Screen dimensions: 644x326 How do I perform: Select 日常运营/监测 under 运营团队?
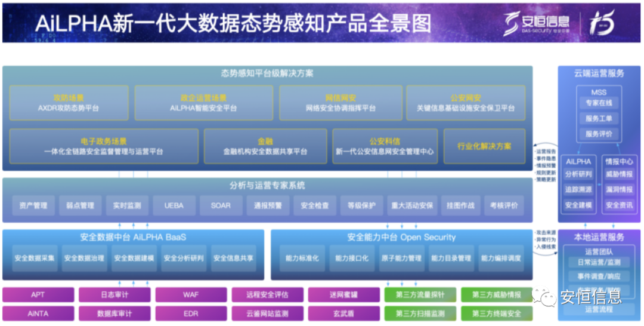(599, 262)
